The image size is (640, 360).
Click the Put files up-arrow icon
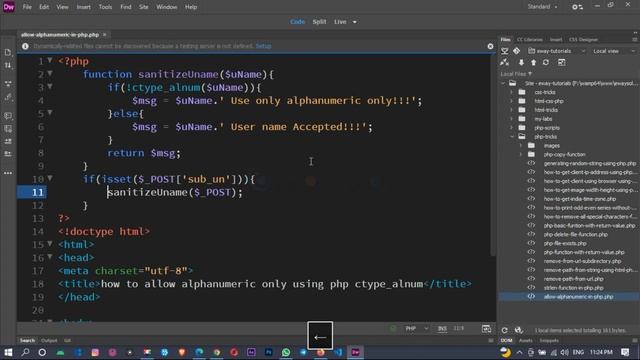[x=533, y=62]
